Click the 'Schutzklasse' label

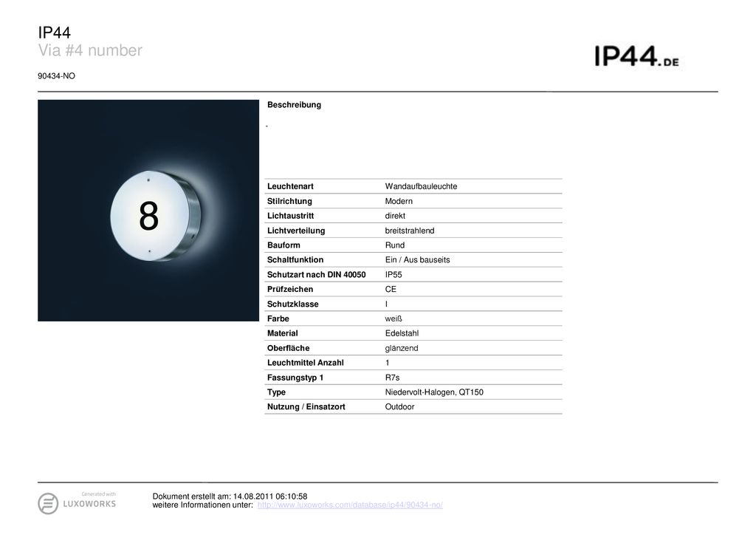292,304
